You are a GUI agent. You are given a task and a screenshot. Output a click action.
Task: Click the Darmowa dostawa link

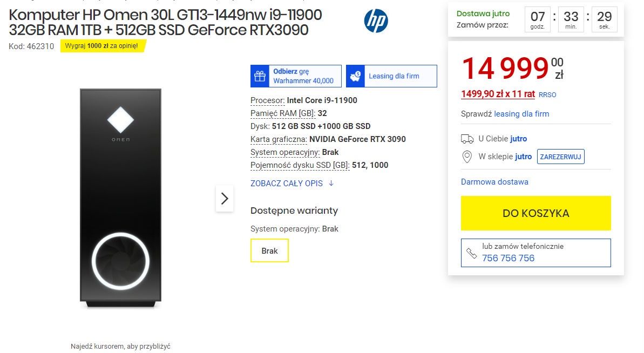click(494, 182)
